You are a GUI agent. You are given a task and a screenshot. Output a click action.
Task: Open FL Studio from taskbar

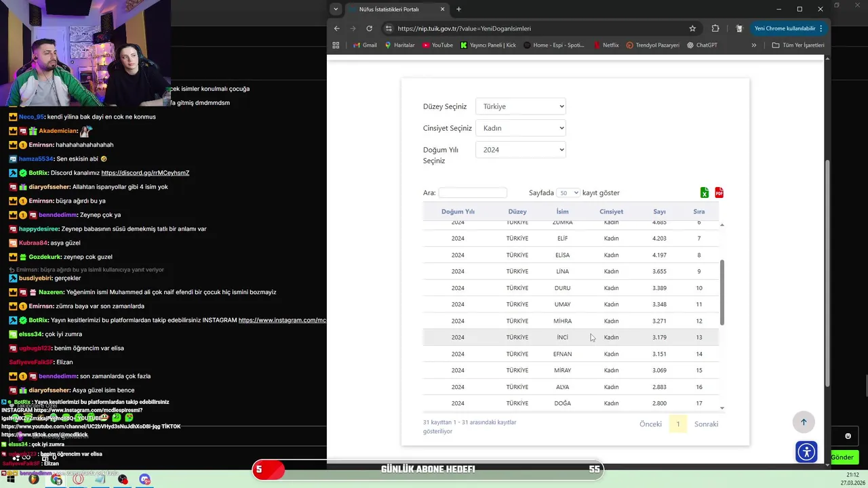[x=34, y=479]
